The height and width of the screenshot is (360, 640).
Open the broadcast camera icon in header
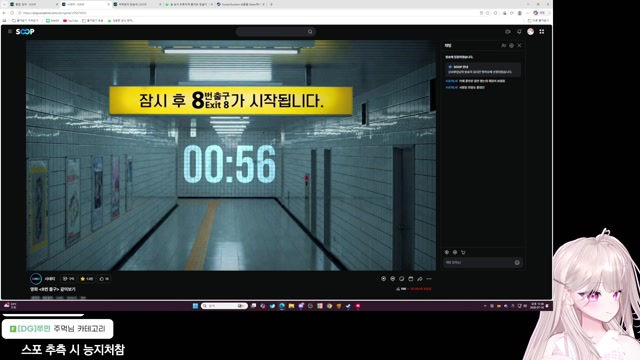(x=508, y=31)
